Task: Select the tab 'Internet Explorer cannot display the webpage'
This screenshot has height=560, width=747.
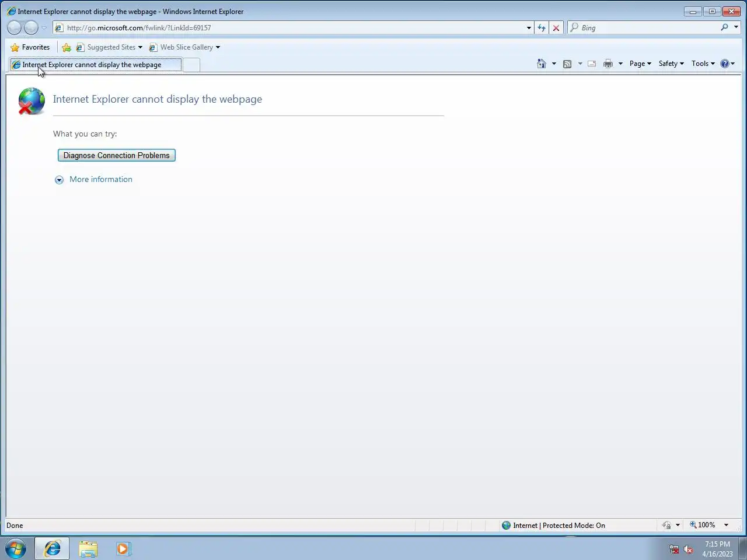Action: [x=96, y=65]
